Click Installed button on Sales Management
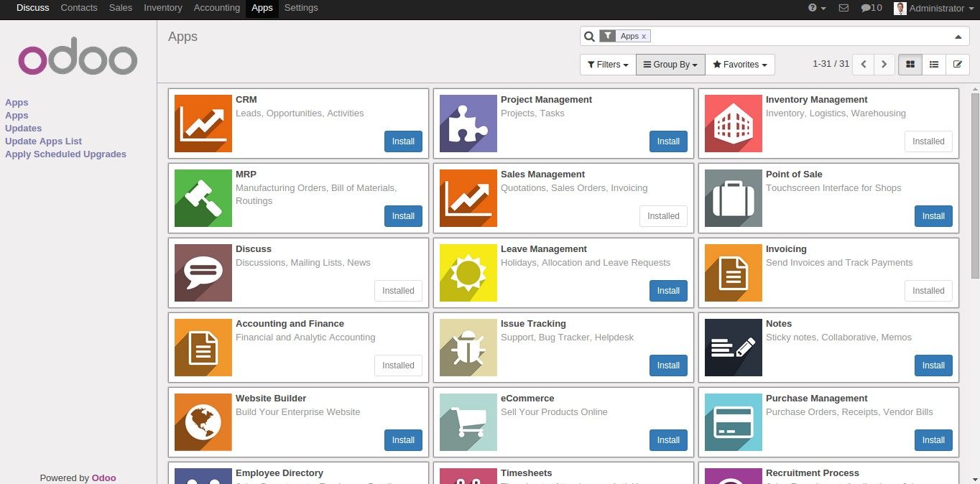980x484 pixels. pos(663,216)
